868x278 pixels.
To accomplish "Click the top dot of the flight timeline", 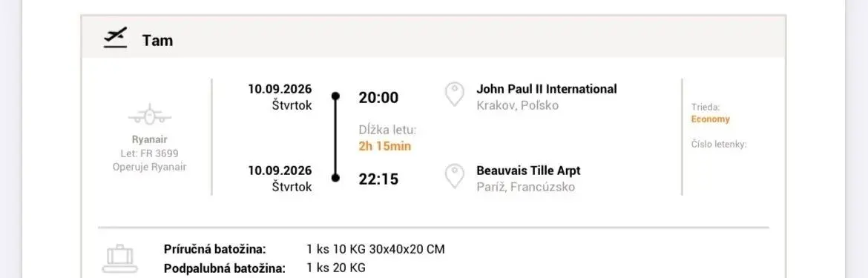I will (x=335, y=96).
